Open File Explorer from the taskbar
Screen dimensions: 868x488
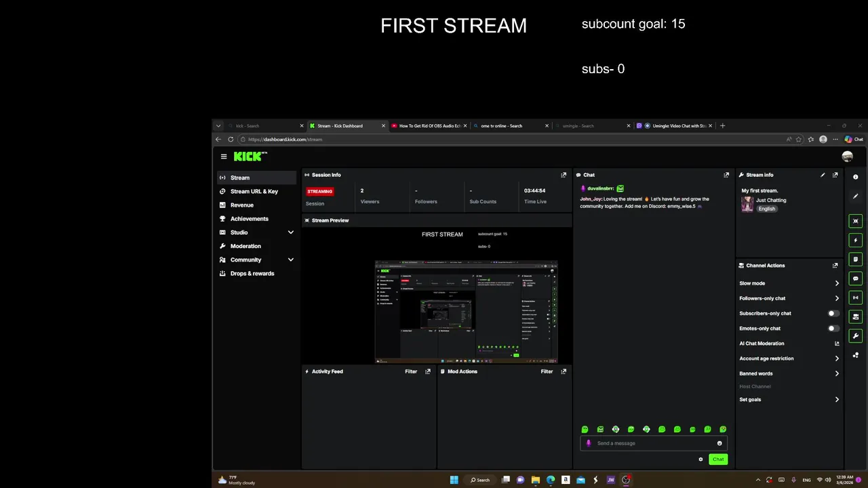click(x=536, y=480)
